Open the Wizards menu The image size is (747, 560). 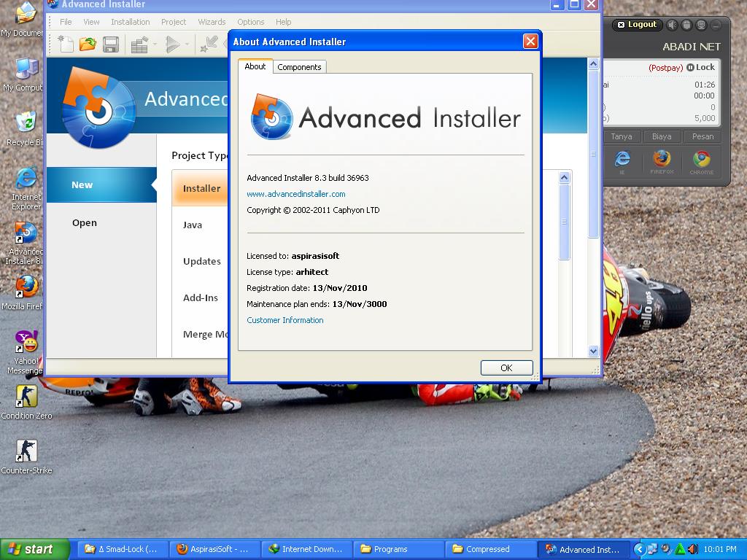(x=212, y=22)
